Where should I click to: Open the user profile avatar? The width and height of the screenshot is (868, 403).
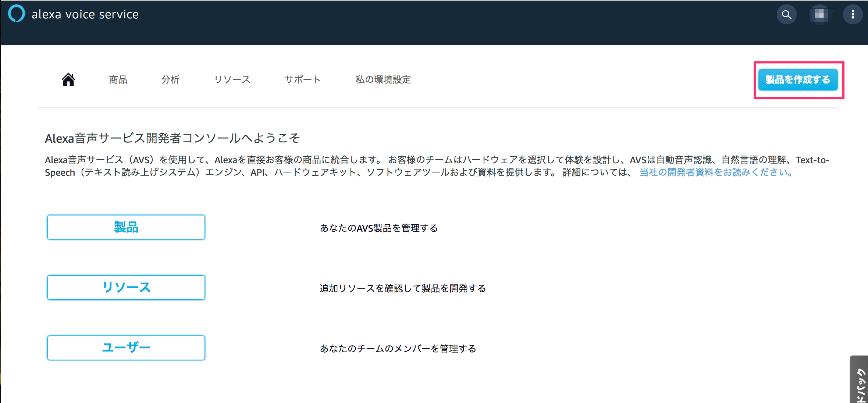pyautogui.click(x=819, y=15)
